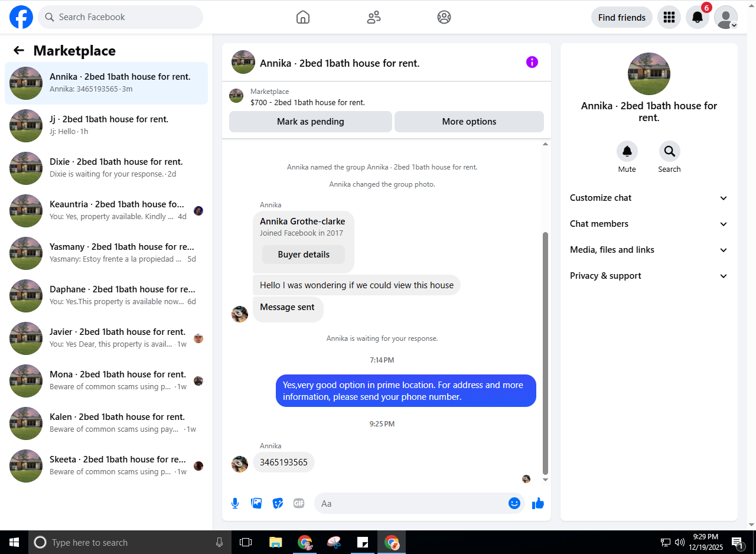The height and width of the screenshot is (554, 756).
Task: Expand Privacy & support section
Action: [649, 276]
